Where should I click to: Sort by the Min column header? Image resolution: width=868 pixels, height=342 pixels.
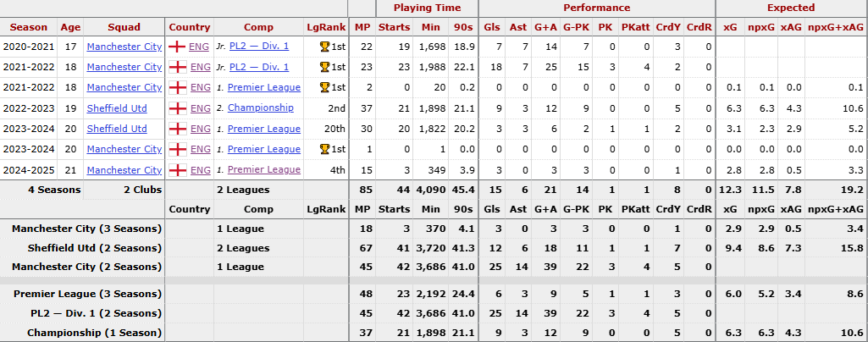[x=430, y=27]
